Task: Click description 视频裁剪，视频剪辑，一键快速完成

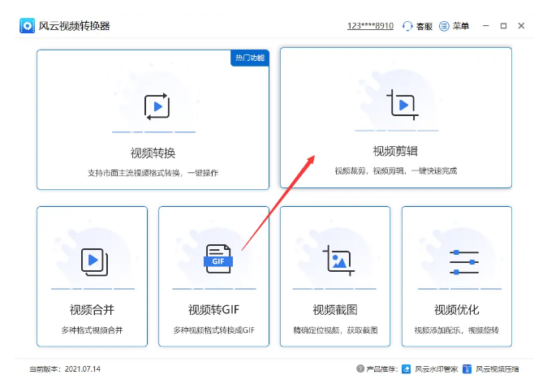Action: pos(396,170)
